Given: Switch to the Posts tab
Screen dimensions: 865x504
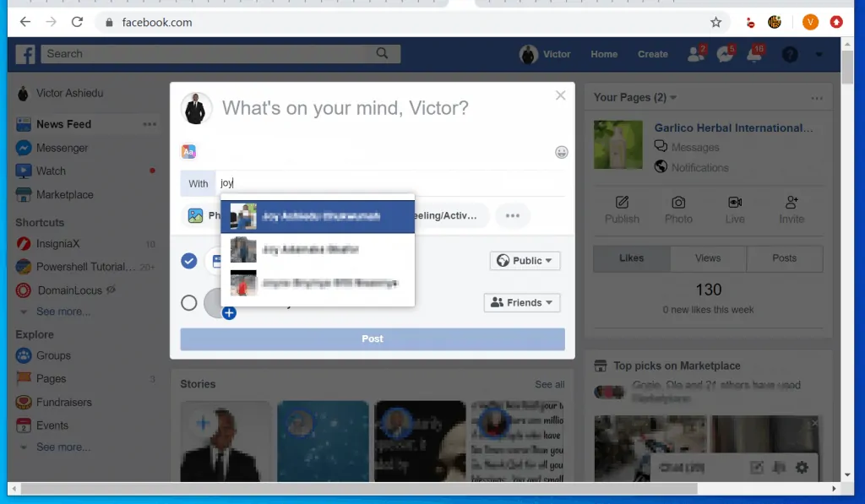Looking at the screenshot, I should (x=785, y=258).
